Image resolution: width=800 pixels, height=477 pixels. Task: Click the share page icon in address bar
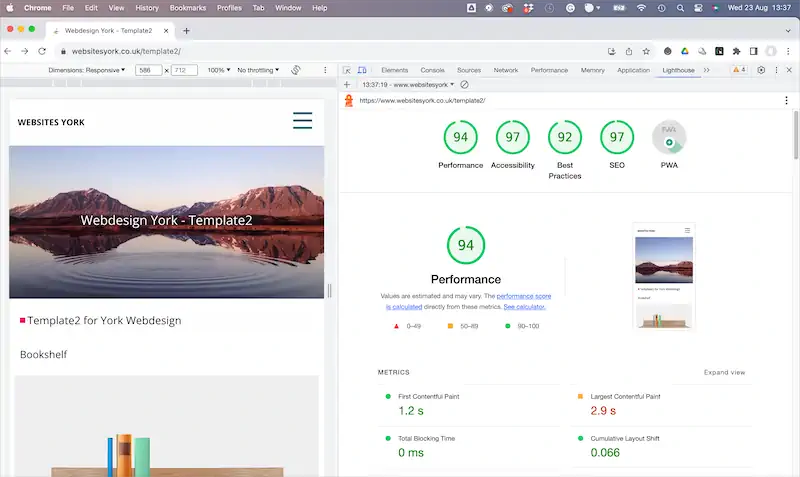point(629,51)
